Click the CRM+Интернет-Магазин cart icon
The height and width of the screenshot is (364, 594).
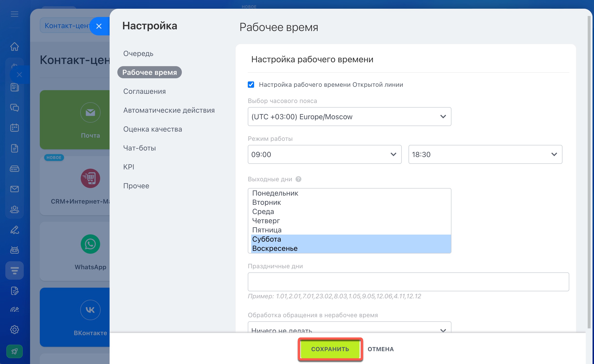tap(90, 178)
